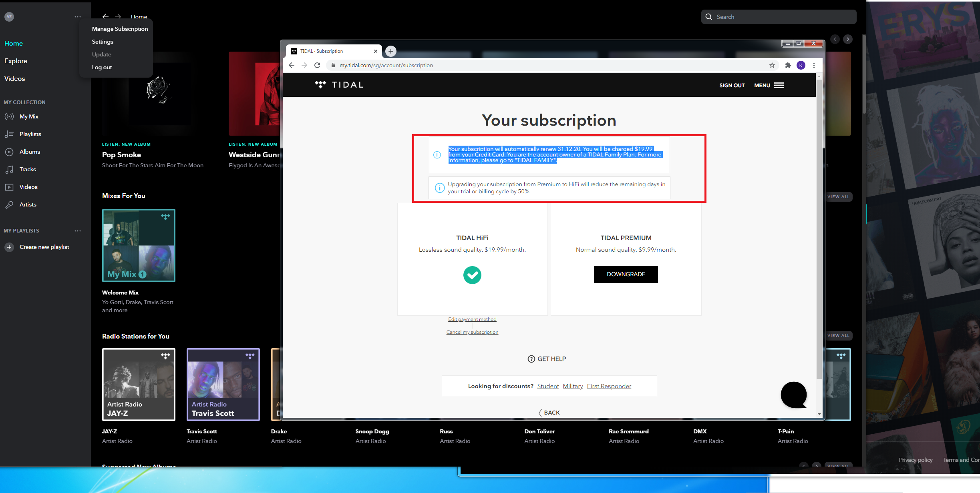Click the carousel next arrow at top right
The height and width of the screenshot is (493, 980).
(848, 39)
